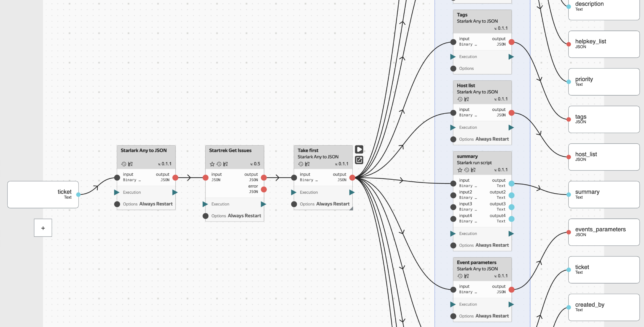Viewport: 644px width, 327px height.
Task: Click history icon on Host list node
Action: point(460,99)
